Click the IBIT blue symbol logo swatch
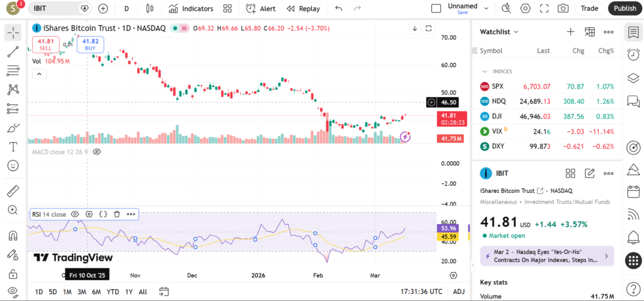The height and width of the screenshot is (301, 644). pos(486,173)
